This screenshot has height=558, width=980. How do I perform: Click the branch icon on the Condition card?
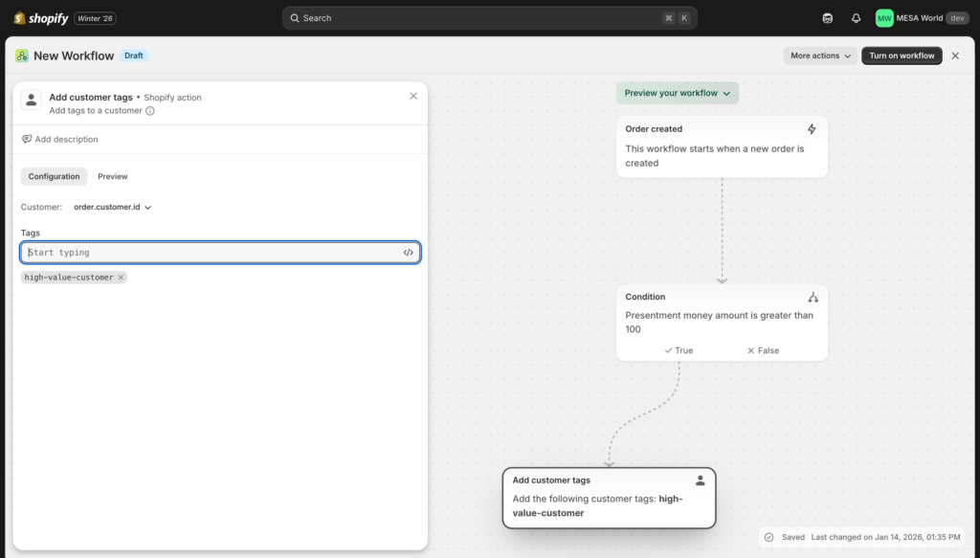(x=811, y=297)
